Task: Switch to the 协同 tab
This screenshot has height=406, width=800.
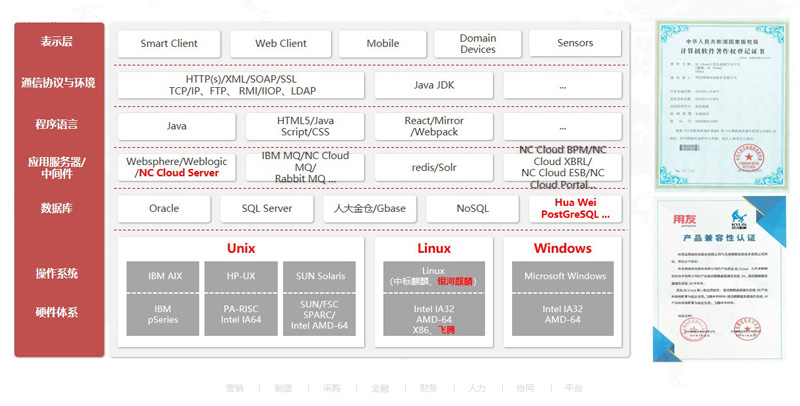Action: click(525, 387)
